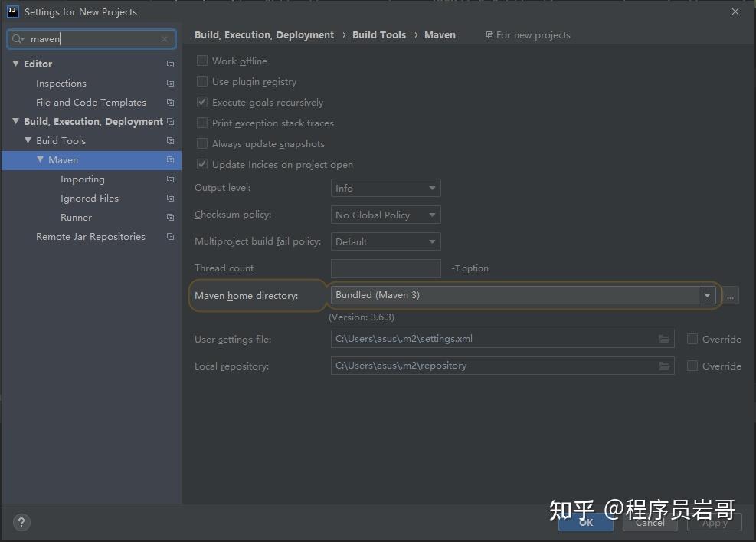This screenshot has height=542, width=756.
Task: Click inside the Thread count field
Action: click(x=385, y=268)
